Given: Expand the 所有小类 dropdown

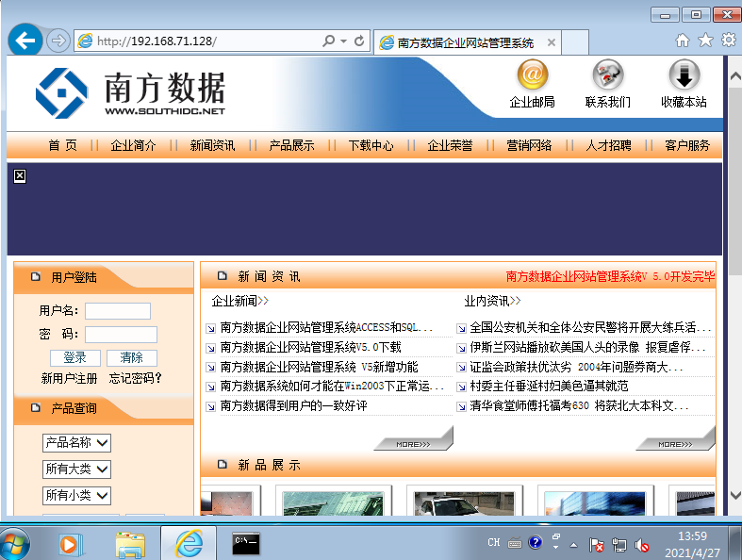Looking at the screenshot, I should 76,496.
